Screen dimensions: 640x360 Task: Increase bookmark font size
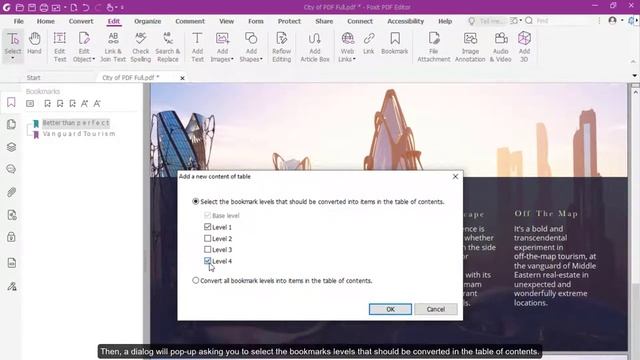click(84, 104)
